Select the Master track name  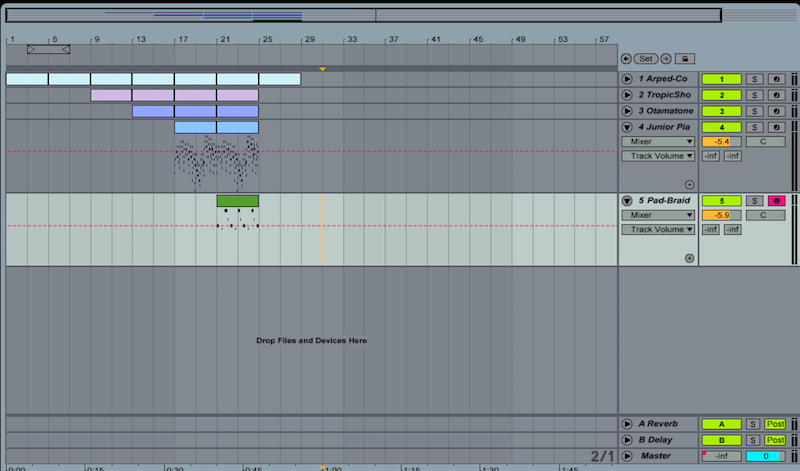pos(656,456)
